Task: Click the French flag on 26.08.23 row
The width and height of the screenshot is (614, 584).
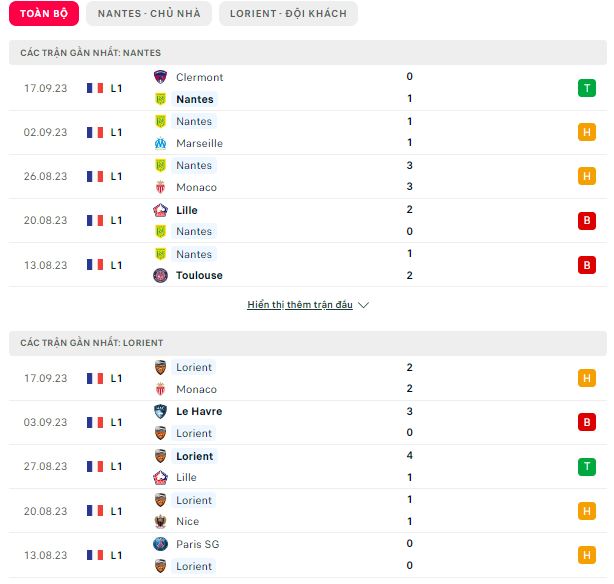Action: (x=95, y=176)
